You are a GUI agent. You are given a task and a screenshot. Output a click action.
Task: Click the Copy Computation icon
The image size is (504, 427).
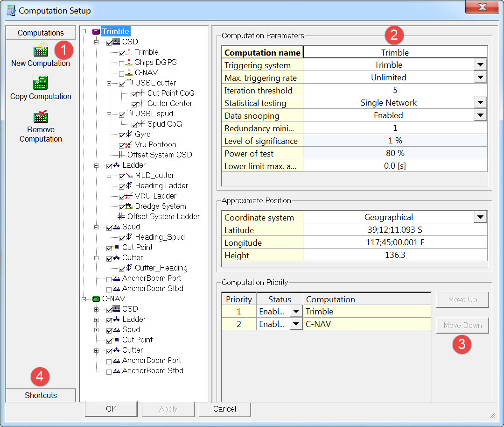tap(41, 83)
